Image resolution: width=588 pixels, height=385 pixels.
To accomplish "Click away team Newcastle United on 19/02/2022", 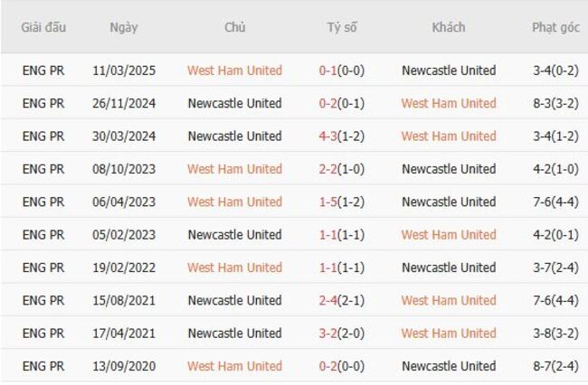I will click(449, 268).
